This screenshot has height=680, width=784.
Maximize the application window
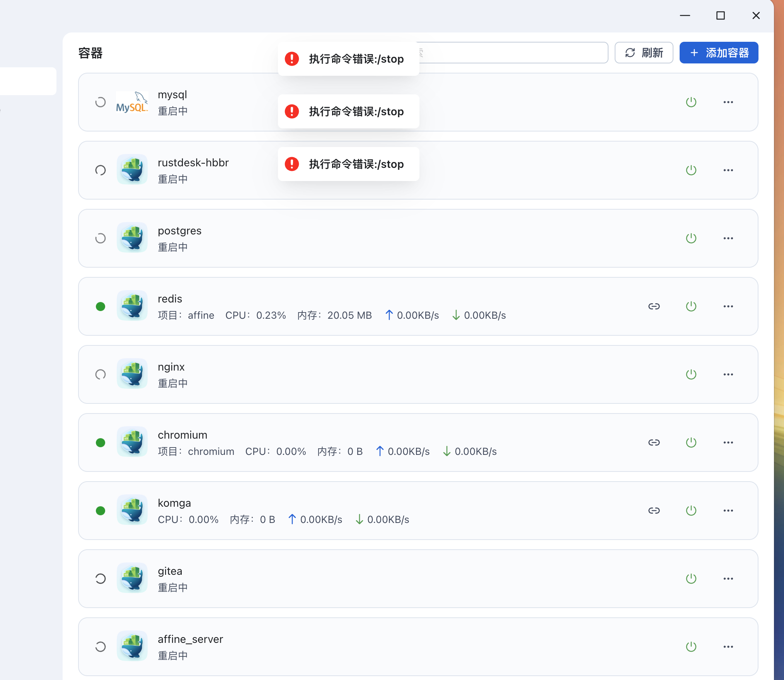[x=720, y=15]
